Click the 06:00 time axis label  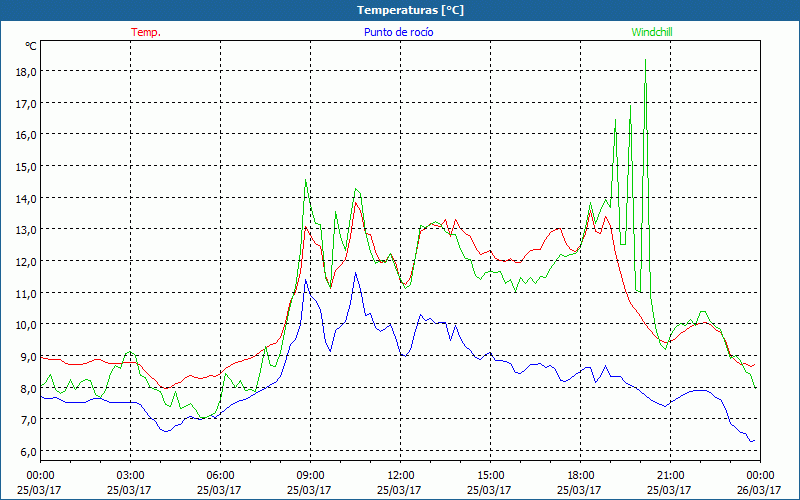tap(220, 475)
